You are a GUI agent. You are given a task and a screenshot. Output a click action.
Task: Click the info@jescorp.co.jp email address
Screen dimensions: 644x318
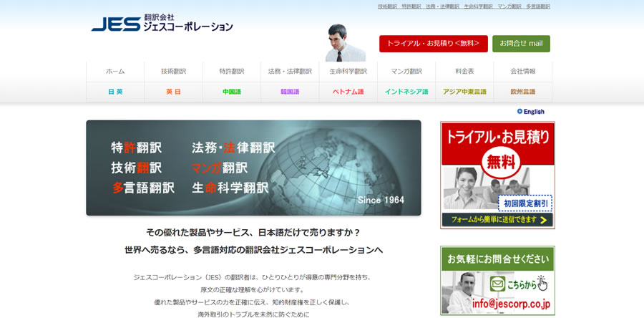click(510, 304)
